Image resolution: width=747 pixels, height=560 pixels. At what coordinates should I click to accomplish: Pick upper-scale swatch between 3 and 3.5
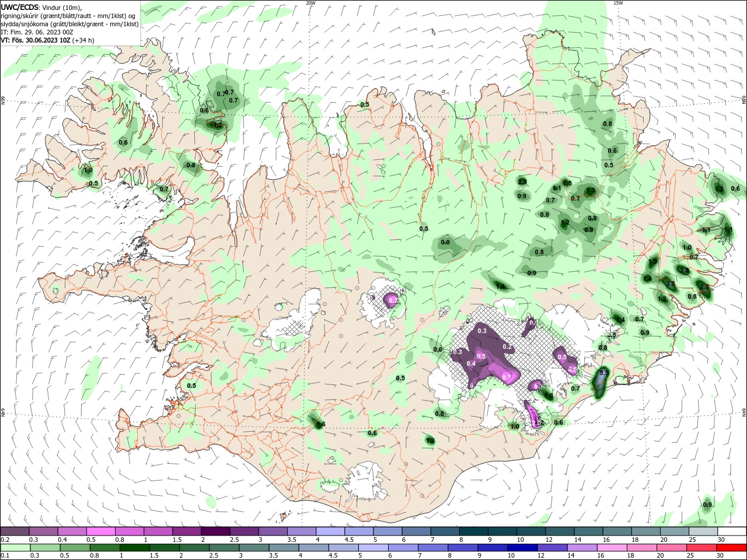pyautogui.click(x=273, y=531)
